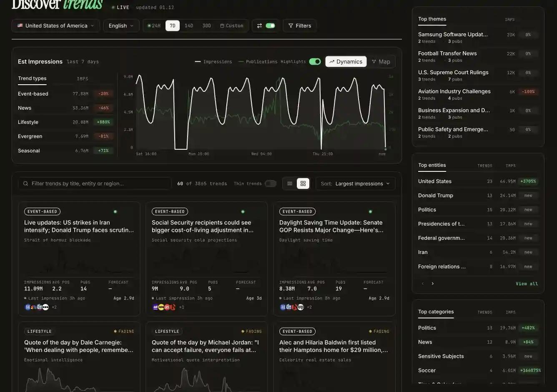Toggle the Highlights switch in chart
This screenshot has width=557, height=392.
[315, 62]
